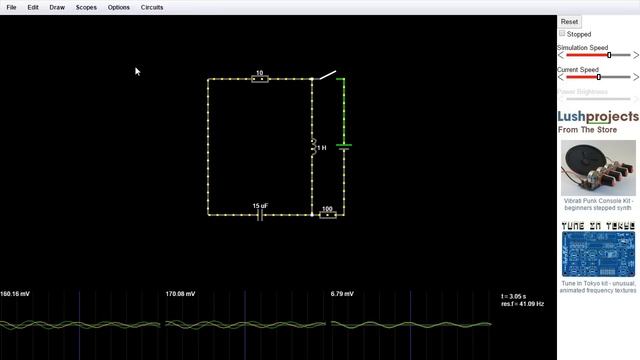Viewport: 640px width, 360px height.
Task: Click Vibrati Punk Console Kit image
Action: pos(598,168)
